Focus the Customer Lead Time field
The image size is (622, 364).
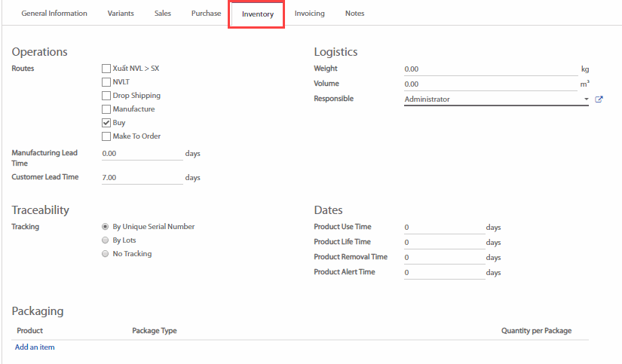(142, 178)
